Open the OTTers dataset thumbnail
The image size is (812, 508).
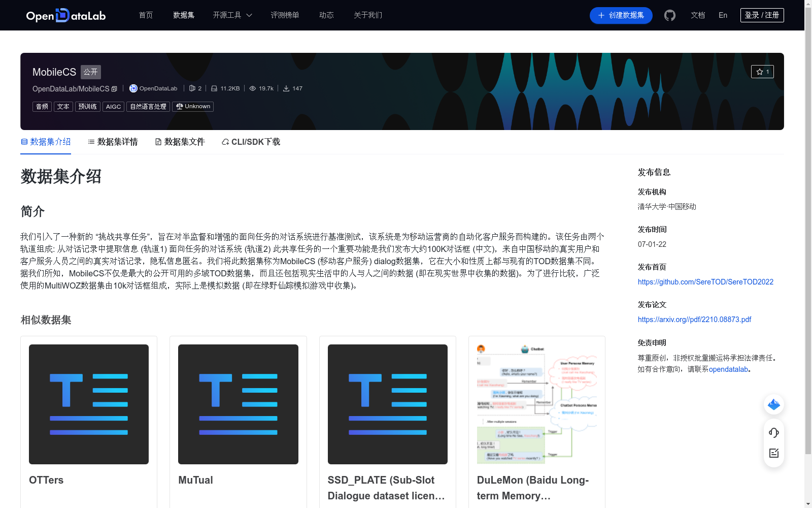tap(89, 404)
